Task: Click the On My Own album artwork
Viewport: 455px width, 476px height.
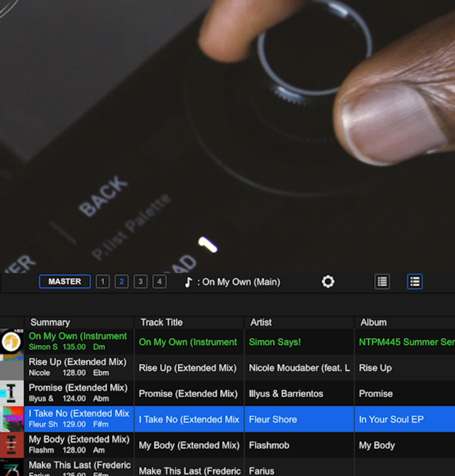Action: point(11,342)
